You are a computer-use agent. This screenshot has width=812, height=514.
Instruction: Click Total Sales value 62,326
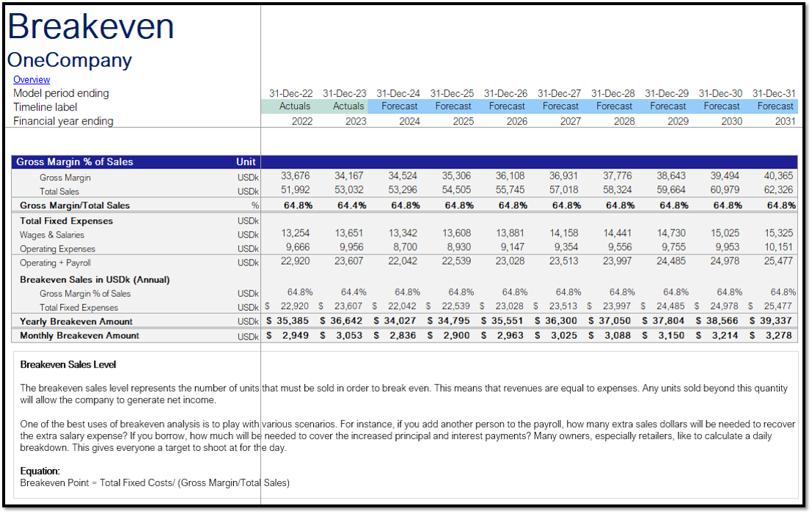point(778,190)
